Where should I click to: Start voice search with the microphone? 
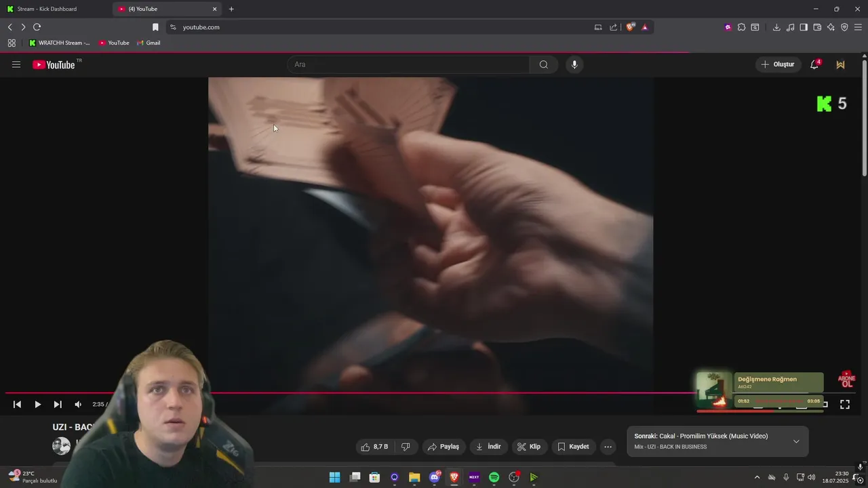coord(574,64)
